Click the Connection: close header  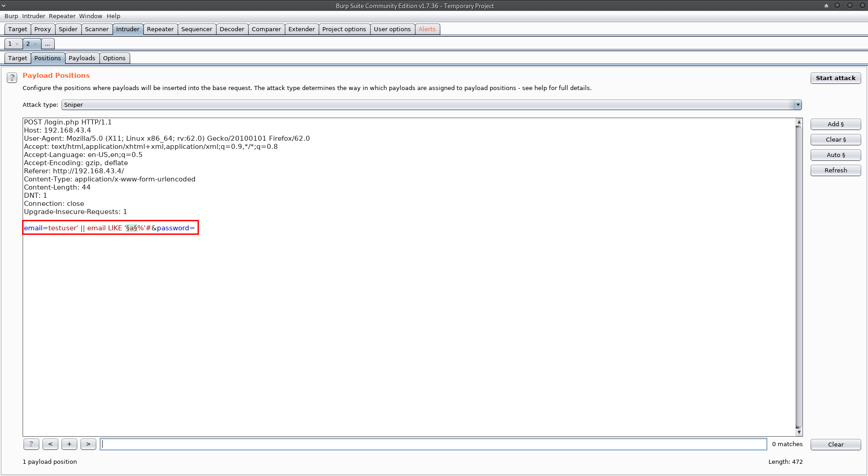[54, 204]
